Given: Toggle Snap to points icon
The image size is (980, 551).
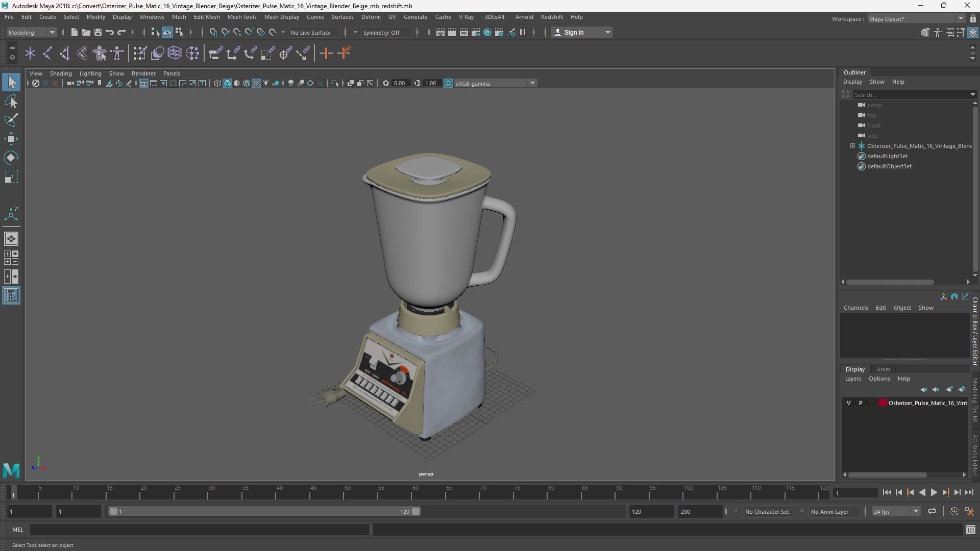Looking at the screenshot, I should [237, 32].
